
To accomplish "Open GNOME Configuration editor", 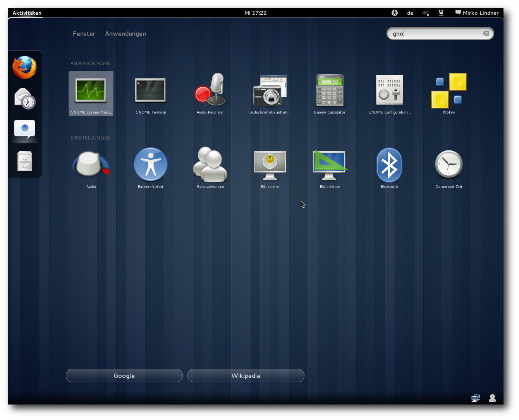I will [389, 93].
